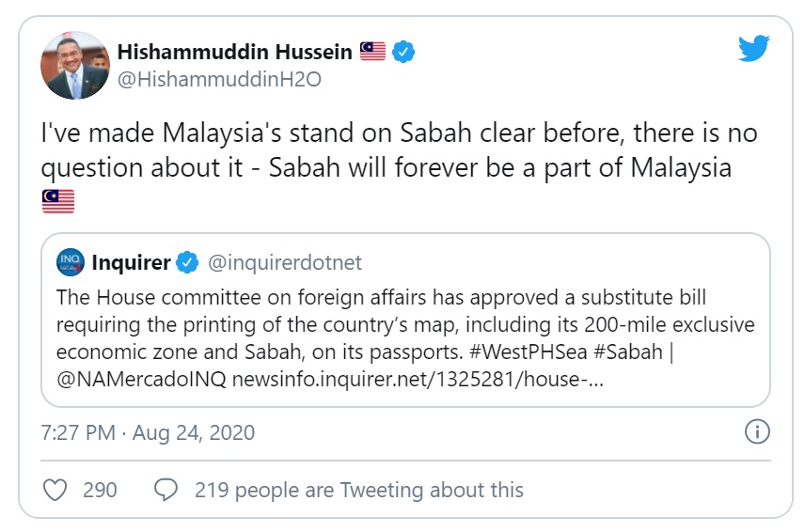The height and width of the screenshot is (532, 805).
Task: Click the 290 likes count
Action: (100, 490)
